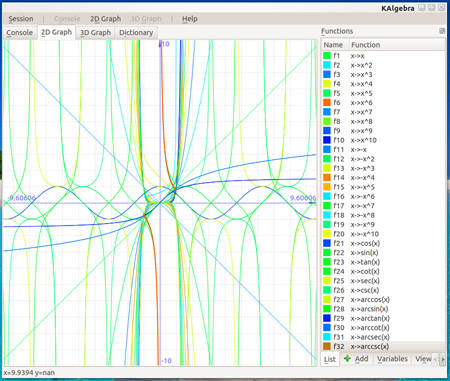450x381 pixels.
Task: Select function row f28 x->arcsin(x)
Action: pos(383,309)
